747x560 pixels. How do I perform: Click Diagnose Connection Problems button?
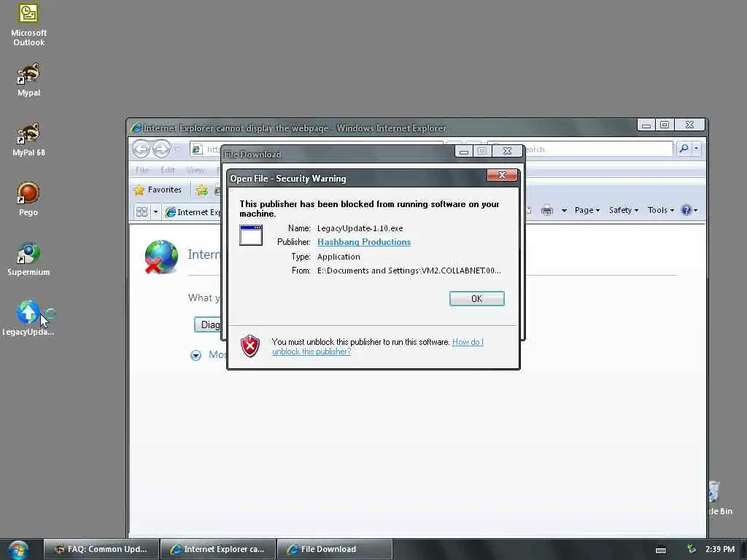pyautogui.click(x=208, y=324)
